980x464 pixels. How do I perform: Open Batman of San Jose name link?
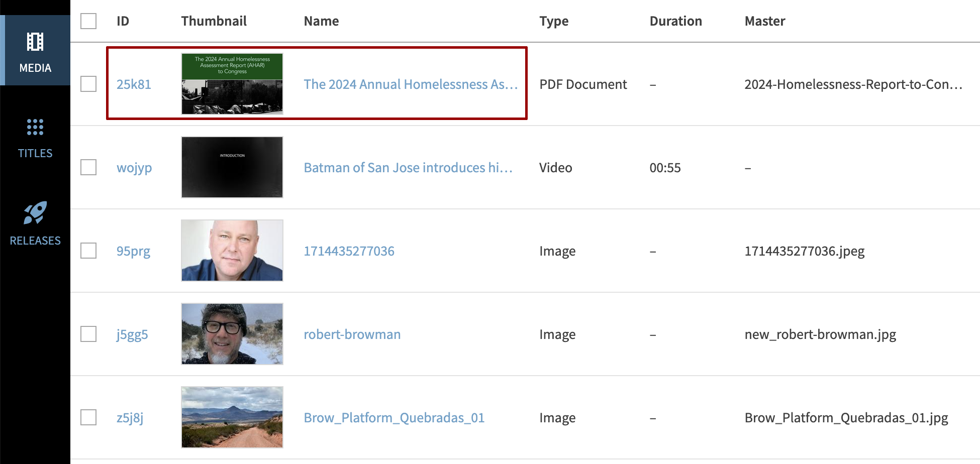point(408,168)
